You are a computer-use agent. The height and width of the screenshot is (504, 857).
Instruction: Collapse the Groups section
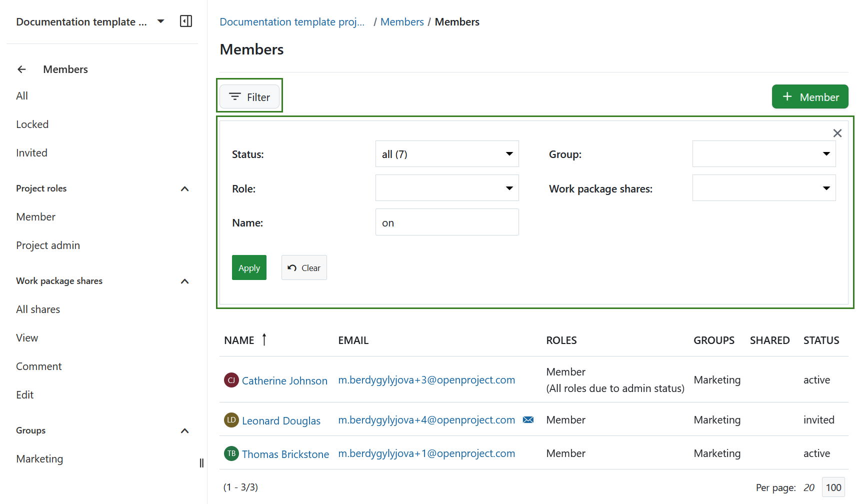click(x=184, y=430)
